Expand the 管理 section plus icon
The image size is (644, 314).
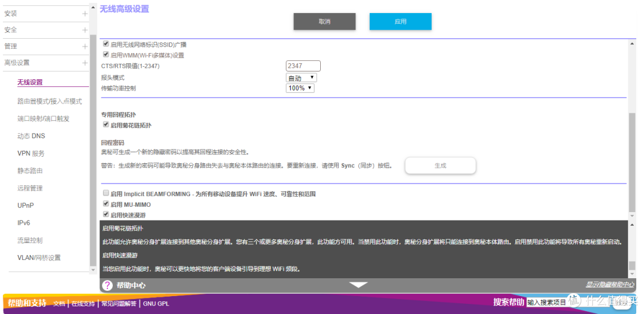[x=85, y=46]
